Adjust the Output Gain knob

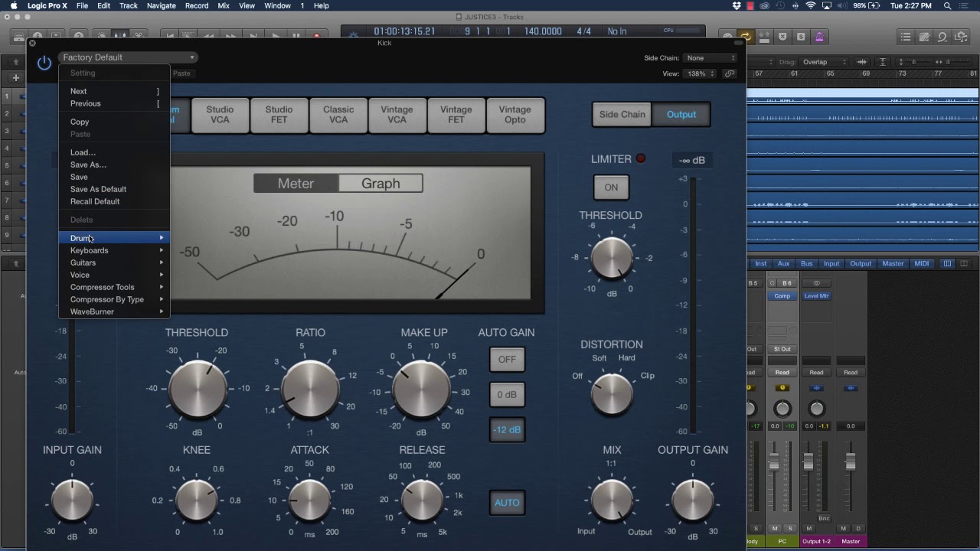693,500
